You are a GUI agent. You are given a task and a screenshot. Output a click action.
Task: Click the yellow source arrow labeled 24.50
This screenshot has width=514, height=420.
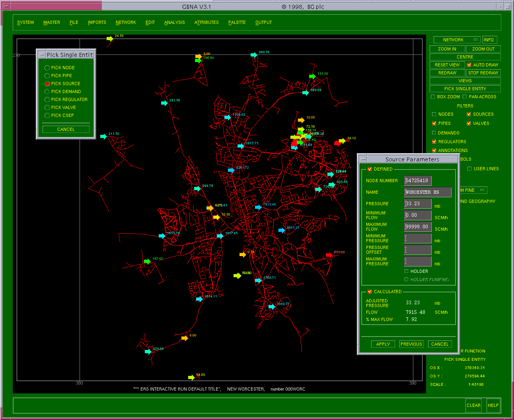109,39
